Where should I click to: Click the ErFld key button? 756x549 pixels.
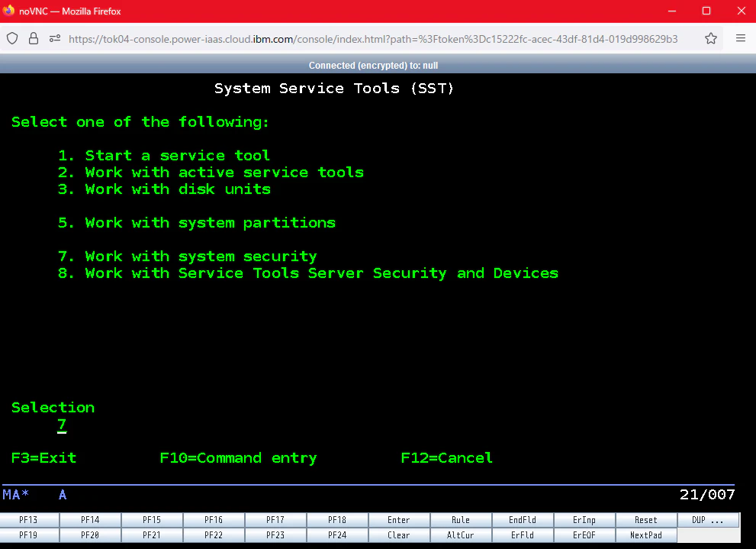522,535
